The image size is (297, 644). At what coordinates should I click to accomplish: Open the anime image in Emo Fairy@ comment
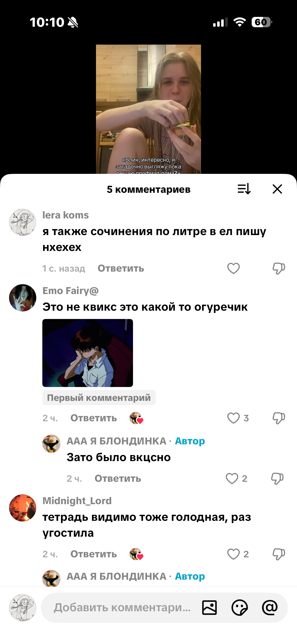(x=88, y=353)
